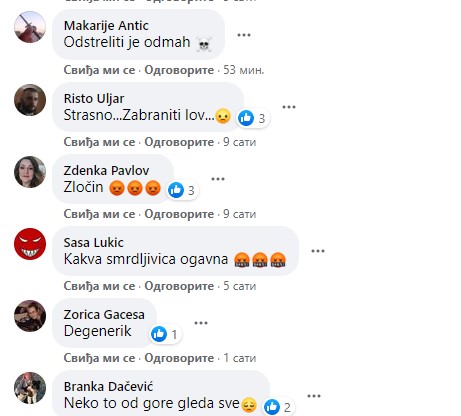
Task: Reply to Risto Uljar's comment via Одговорите
Action: (x=179, y=142)
